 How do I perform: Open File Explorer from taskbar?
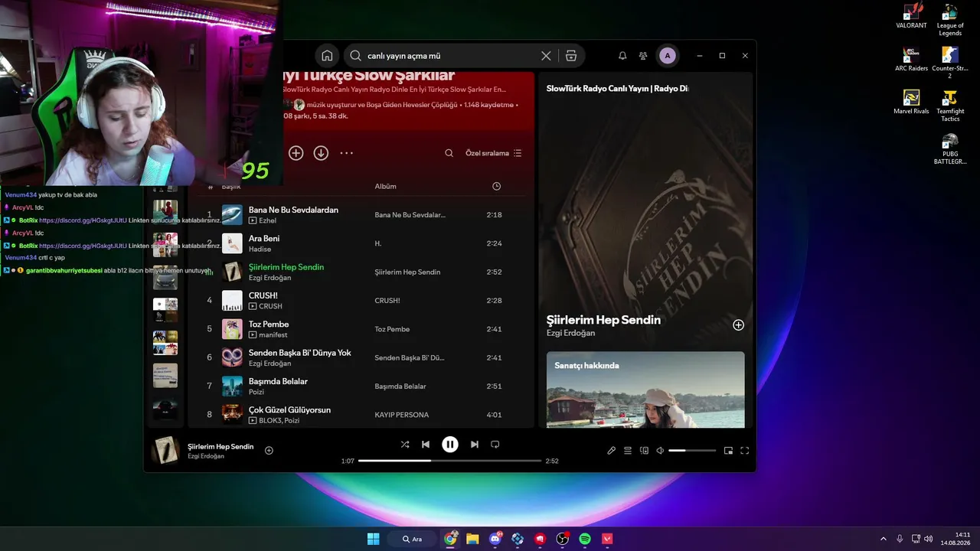coord(472,539)
